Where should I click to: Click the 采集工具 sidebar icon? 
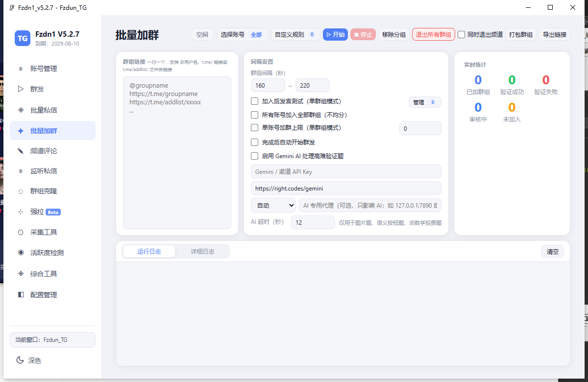coord(21,232)
